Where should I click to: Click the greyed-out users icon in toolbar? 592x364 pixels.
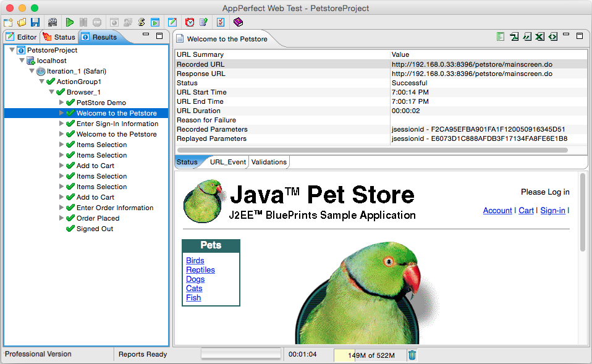(x=128, y=22)
